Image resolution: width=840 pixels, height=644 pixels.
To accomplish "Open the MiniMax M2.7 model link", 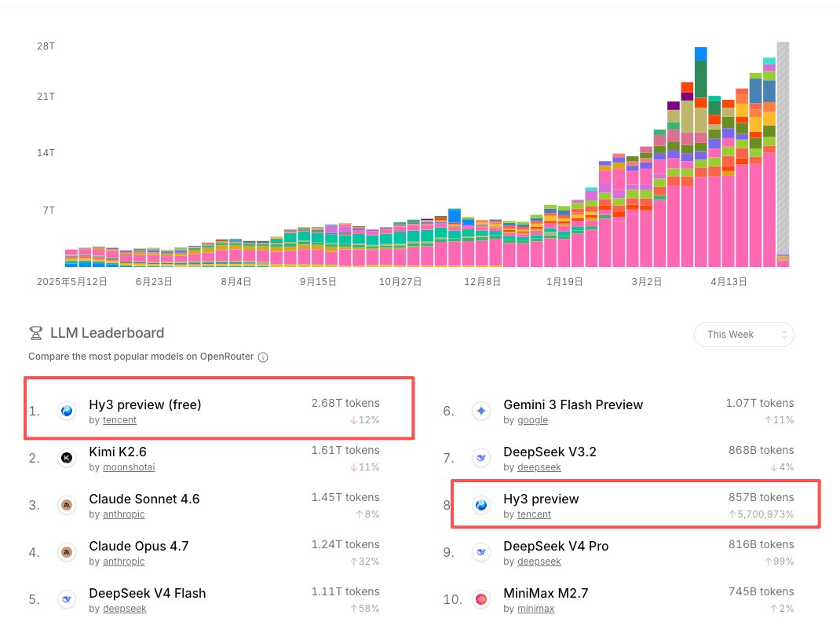I will (x=546, y=593).
